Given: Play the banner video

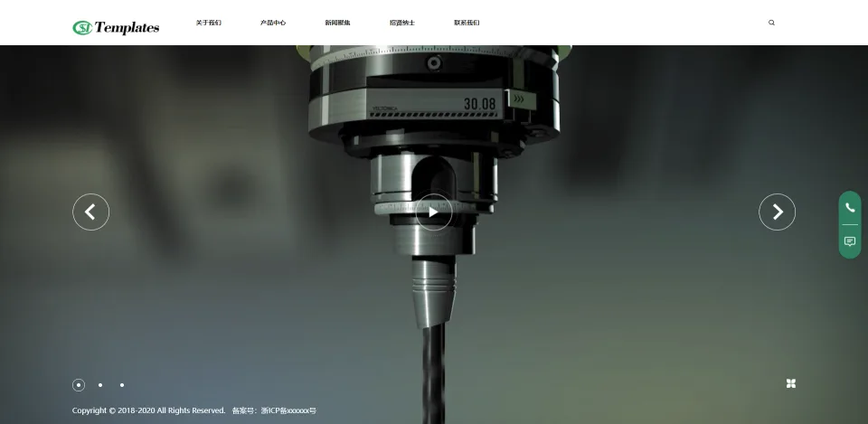Looking at the screenshot, I should [x=434, y=212].
